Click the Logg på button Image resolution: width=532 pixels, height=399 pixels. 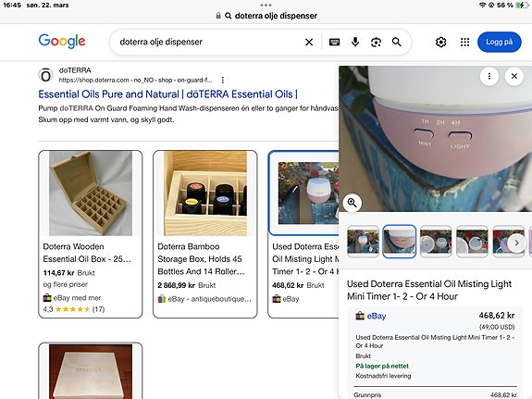(x=499, y=42)
